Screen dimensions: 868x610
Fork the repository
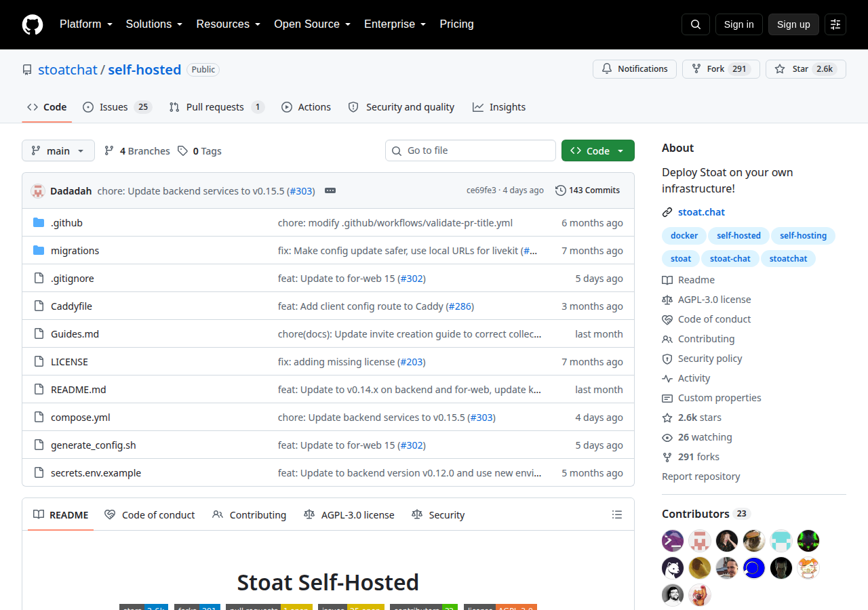(x=721, y=69)
